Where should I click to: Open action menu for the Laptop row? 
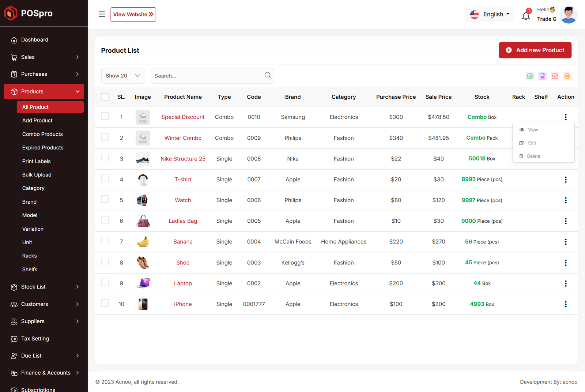(565, 283)
